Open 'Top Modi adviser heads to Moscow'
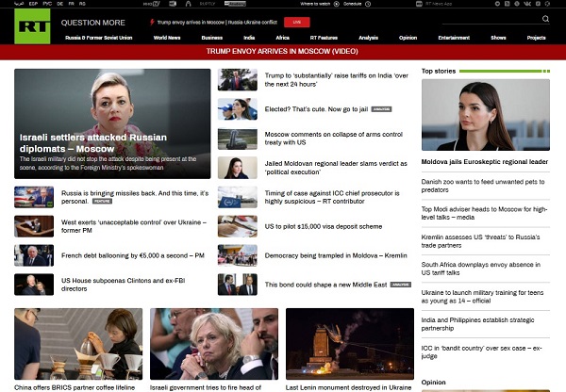The width and height of the screenshot is (566, 392). 484,213
